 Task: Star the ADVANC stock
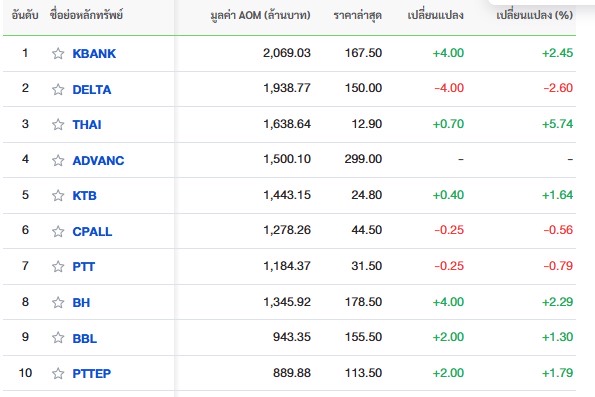pyautogui.click(x=58, y=161)
